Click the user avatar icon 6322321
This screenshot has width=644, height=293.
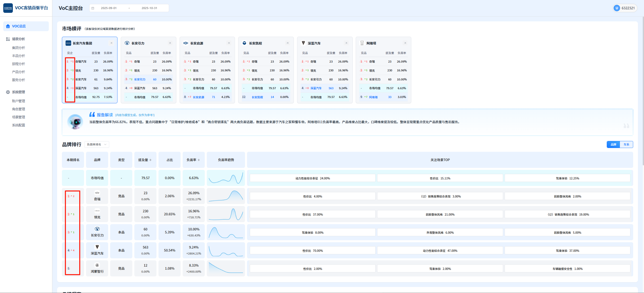[617, 8]
